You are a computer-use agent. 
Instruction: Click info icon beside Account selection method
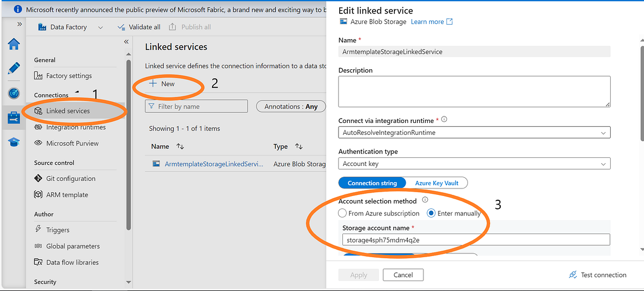(425, 200)
